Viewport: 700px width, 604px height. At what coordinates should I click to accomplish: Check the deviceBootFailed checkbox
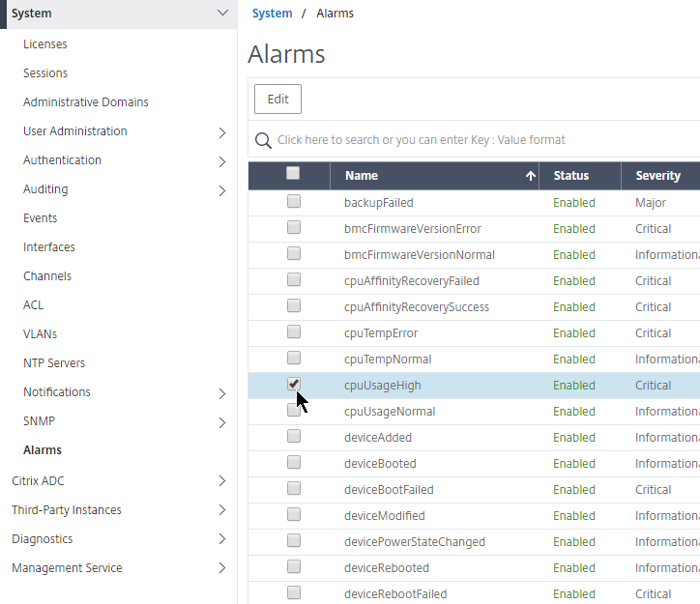pos(294,488)
